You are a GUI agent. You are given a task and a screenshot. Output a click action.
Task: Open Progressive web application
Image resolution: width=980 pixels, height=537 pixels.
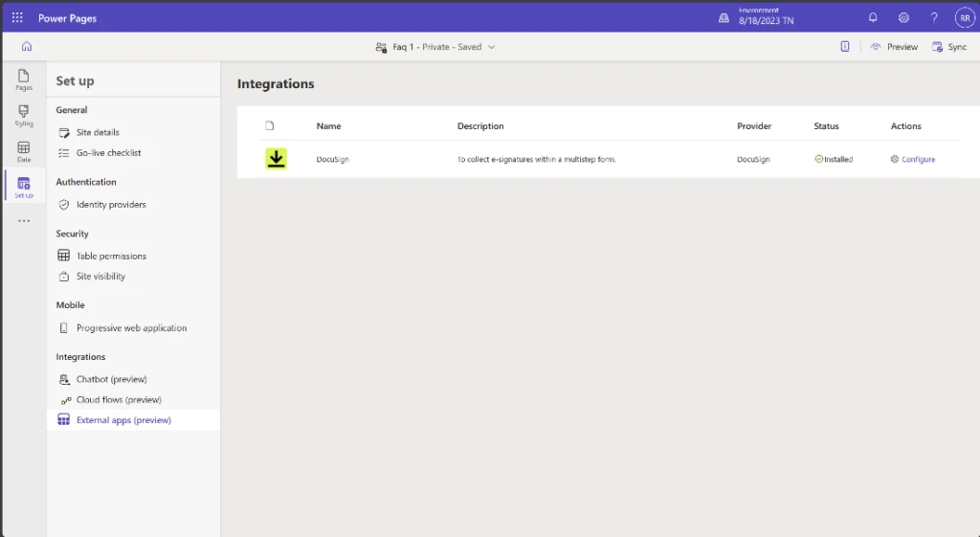pyautogui.click(x=133, y=327)
